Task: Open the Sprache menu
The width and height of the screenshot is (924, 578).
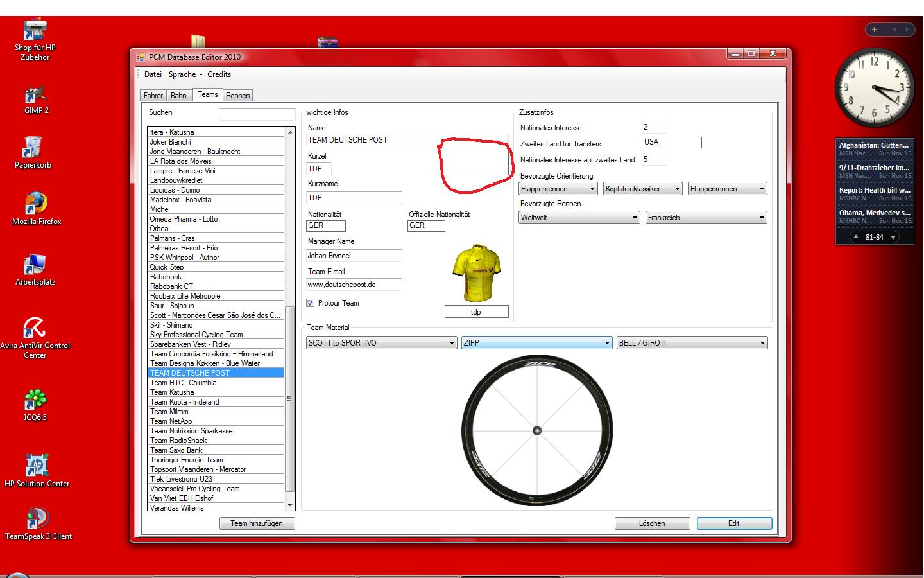Action: click(x=185, y=74)
